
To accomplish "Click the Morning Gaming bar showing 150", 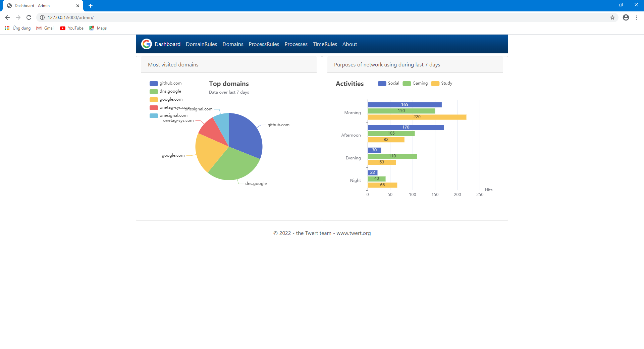I will [401, 111].
